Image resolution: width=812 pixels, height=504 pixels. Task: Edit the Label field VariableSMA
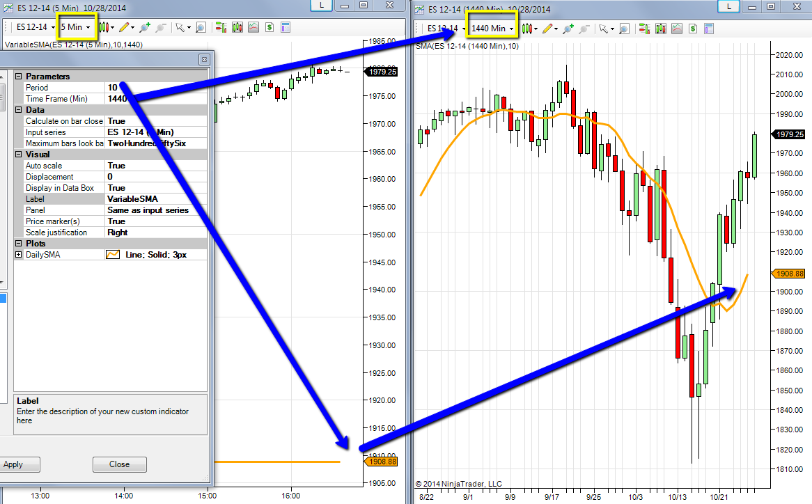click(156, 198)
